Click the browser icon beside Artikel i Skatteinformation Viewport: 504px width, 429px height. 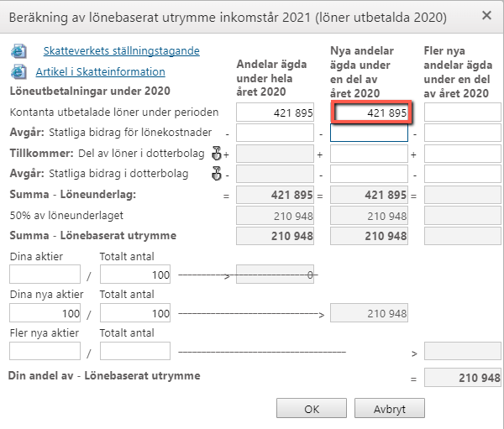click(x=18, y=71)
